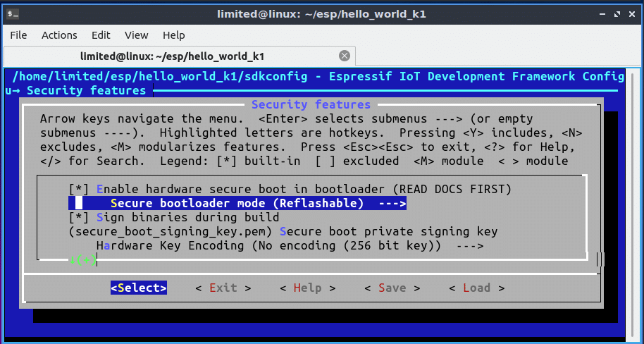Toggle Enable hardware secure boot in bootloader
The height and width of the screenshot is (344, 644).
tap(289, 189)
